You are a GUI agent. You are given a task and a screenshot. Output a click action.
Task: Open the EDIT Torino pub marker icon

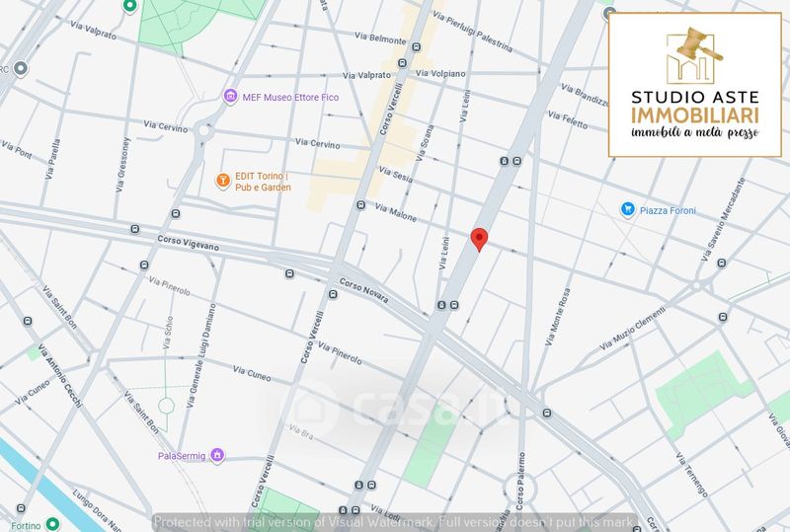point(223,181)
